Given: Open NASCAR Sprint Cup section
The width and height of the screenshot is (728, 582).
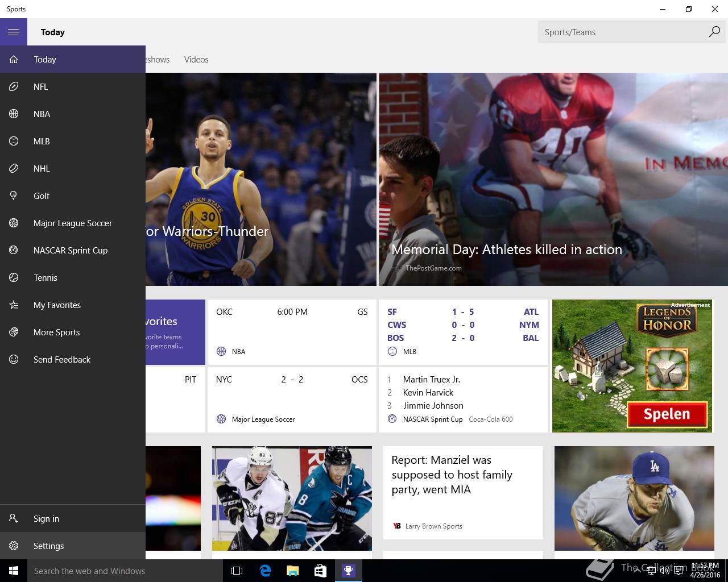Looking at the screenshot, I should (73, 250).
